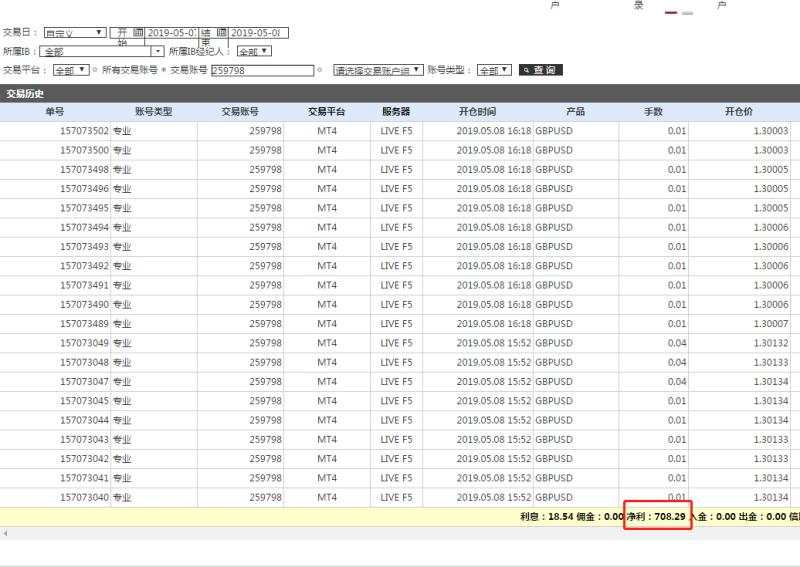800x567 pixels.
Task: Open the 交易日 date range dropdown
Action: click(74, 33)
